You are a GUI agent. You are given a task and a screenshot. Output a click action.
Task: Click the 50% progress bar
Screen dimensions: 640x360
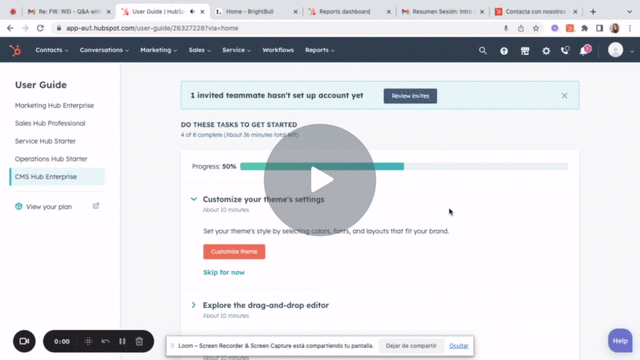(404, 166)
